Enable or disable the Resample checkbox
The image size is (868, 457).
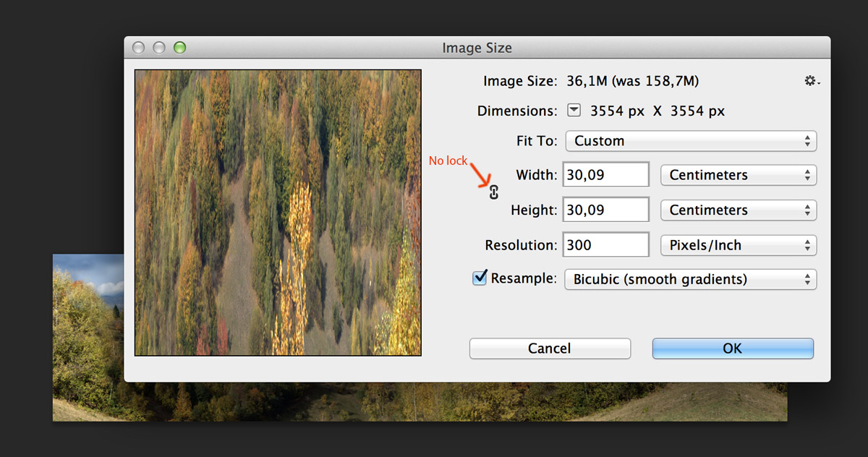pos(480,278)
